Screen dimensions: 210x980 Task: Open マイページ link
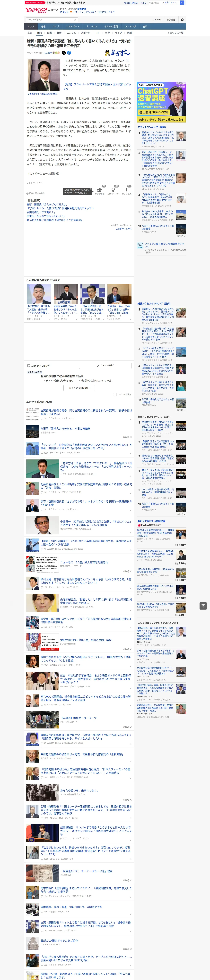pyautogui.click(x=157, y=19)
